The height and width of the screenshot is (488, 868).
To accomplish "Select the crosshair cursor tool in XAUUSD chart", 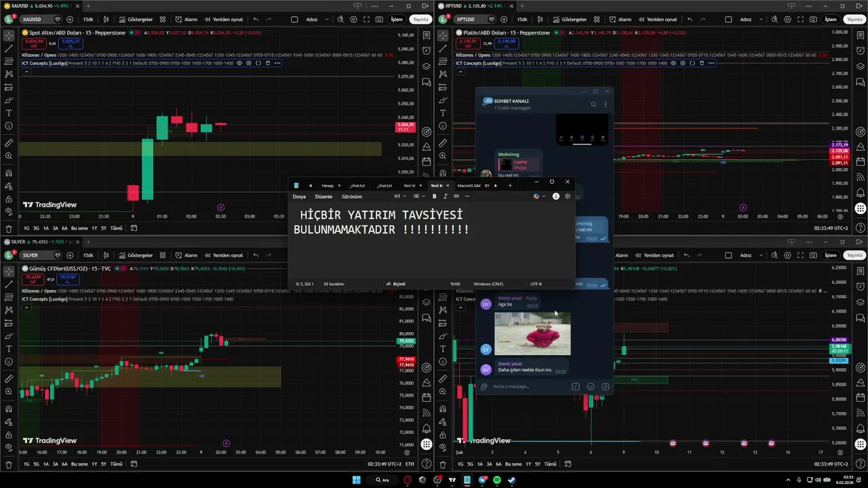I will [9, 35].
